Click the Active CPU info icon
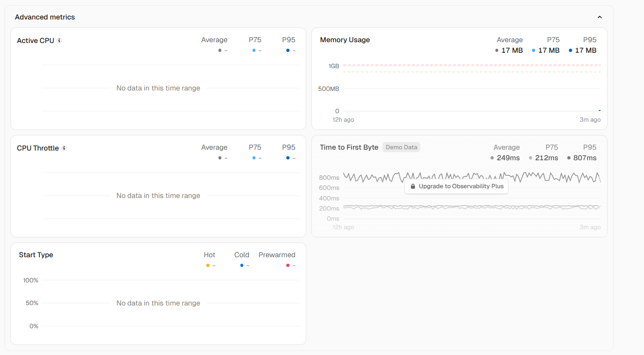The width and height of the screenshot is (644, 355). point(59,41)
